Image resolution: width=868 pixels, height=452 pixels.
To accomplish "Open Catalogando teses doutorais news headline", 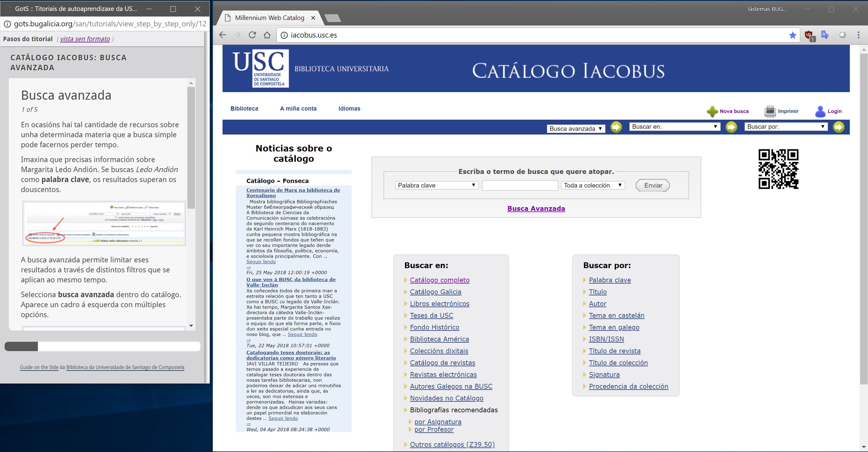I will click(x=291, y=355).
